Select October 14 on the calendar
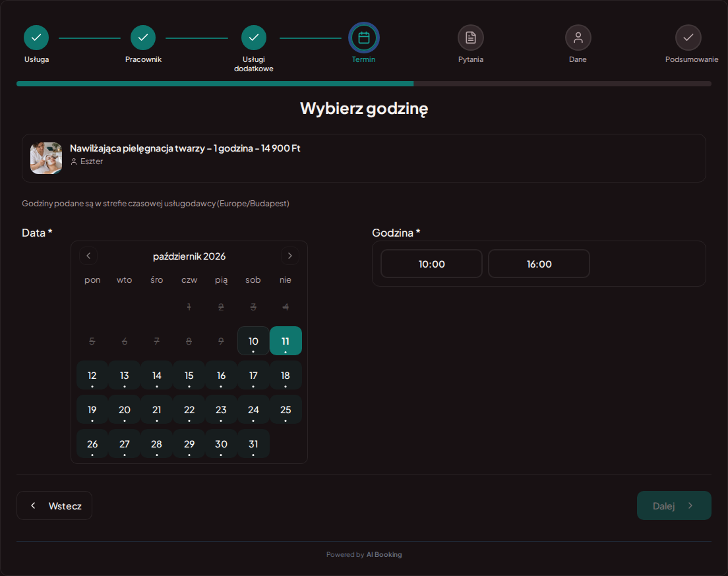 pyautogui.click(x=156, y=376)
